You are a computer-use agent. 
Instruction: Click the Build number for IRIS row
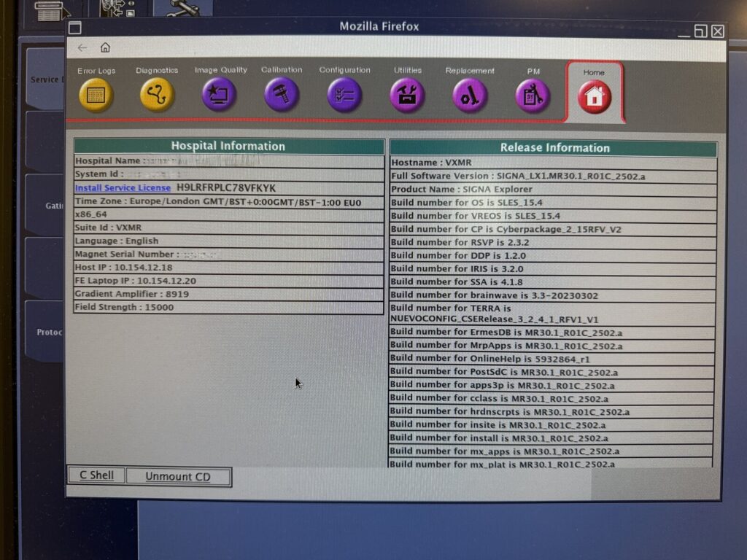coord(554,269)
